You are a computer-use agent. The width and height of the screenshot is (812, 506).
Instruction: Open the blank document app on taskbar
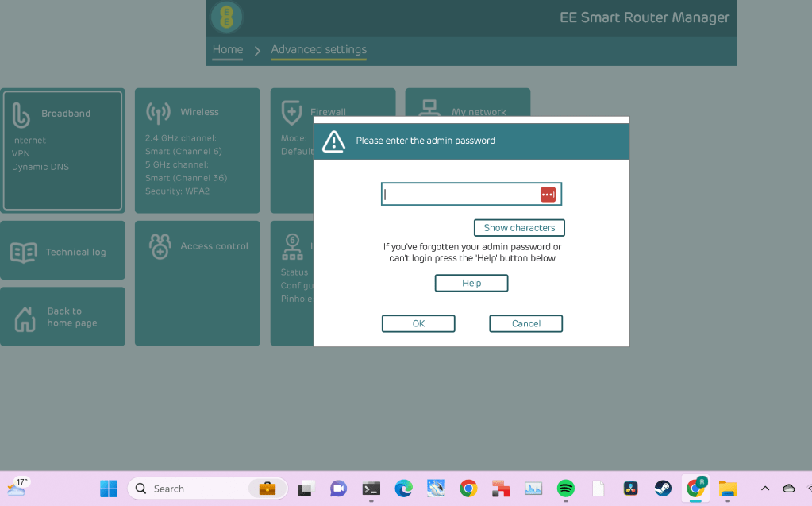(598, 489)
